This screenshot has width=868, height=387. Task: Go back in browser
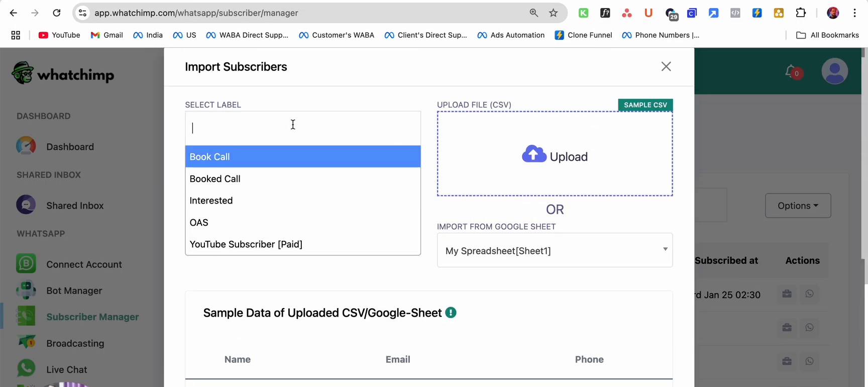click(x=14, y=13)
